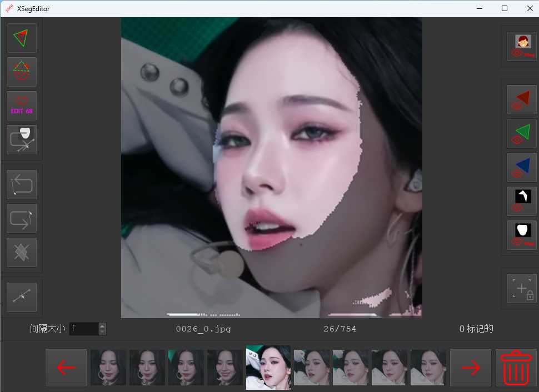Click the XSegEditor app icon in title bar

tap(9, 8)
